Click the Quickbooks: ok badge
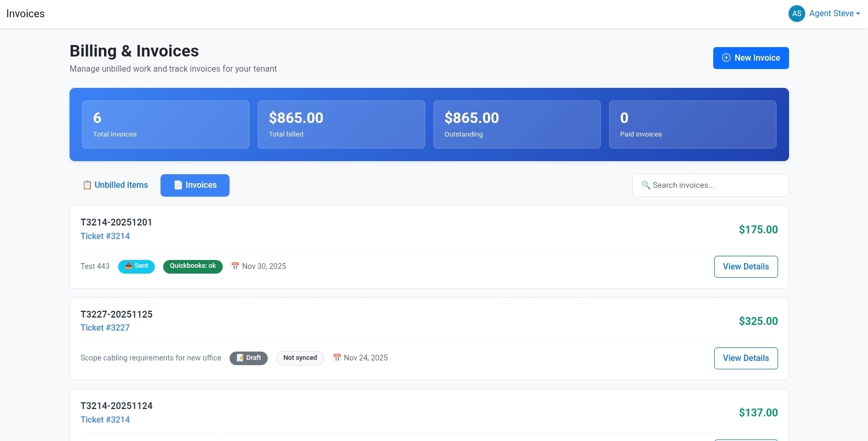The width and height of the screenshot is (868, 441). pos(192,266)
